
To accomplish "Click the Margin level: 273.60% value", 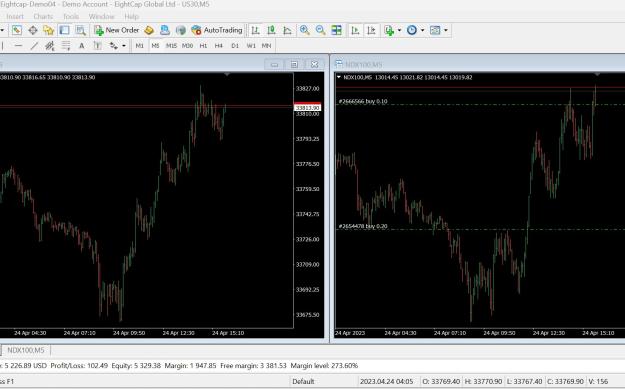I will (x=324, y=365).
